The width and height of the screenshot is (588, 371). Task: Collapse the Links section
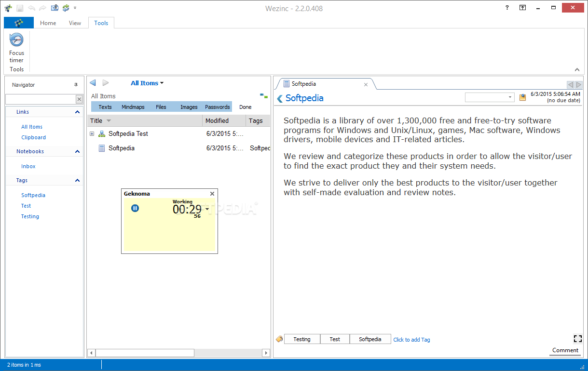(x=78, y=112)
